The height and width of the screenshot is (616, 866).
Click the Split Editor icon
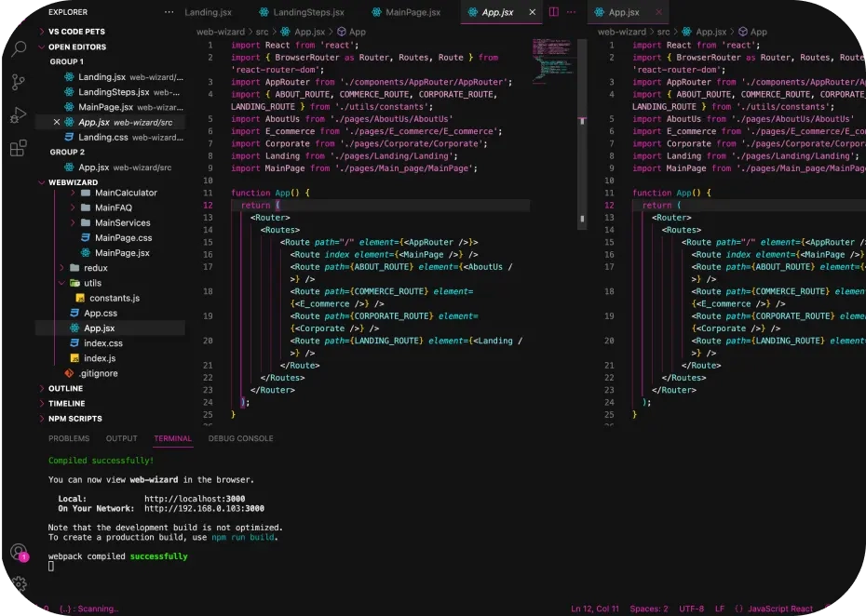click(553, 12)
